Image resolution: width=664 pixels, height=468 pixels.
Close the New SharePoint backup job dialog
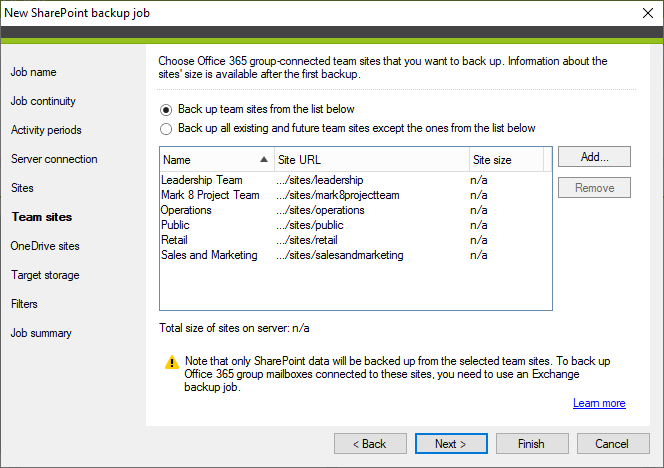click(647, 13)
